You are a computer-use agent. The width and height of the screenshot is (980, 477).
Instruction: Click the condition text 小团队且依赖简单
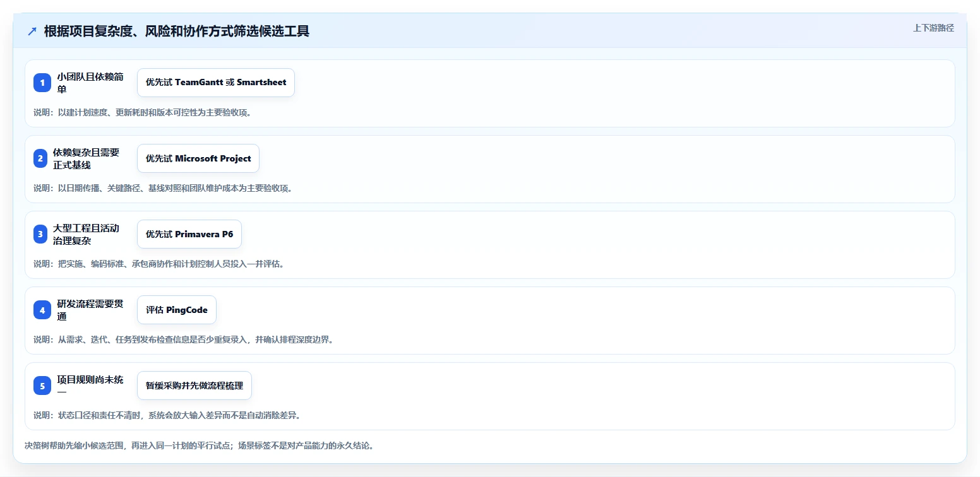pyautogui.click(x=90, y=83)
